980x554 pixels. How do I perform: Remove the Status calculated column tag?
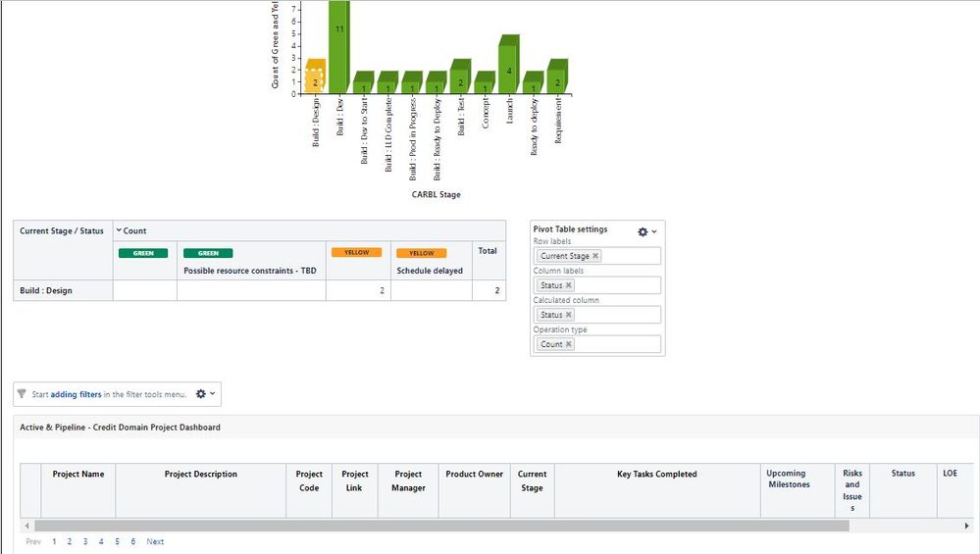click(x=569, y=315)
